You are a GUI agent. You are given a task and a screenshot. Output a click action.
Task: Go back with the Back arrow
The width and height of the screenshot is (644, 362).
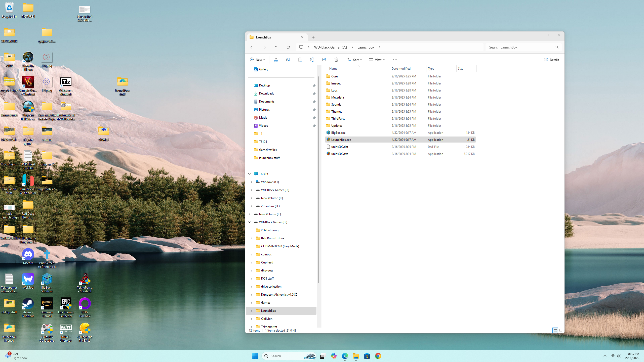click(x=252, y=47)
